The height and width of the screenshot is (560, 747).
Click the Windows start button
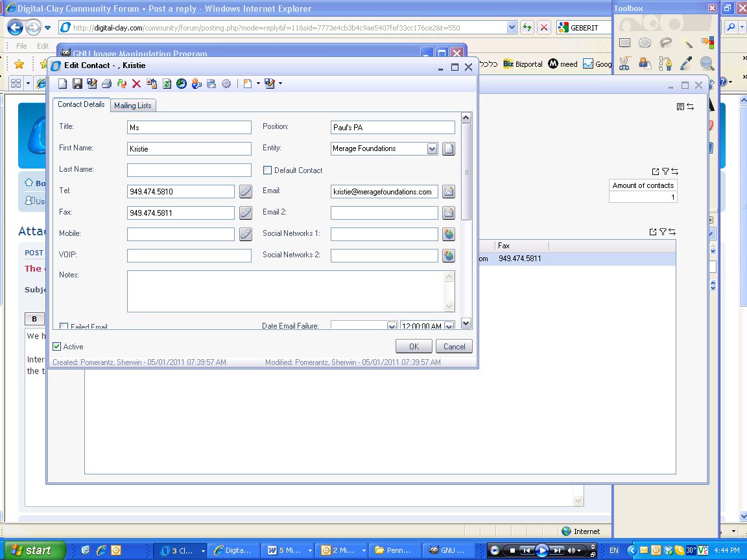coord(33,550)
